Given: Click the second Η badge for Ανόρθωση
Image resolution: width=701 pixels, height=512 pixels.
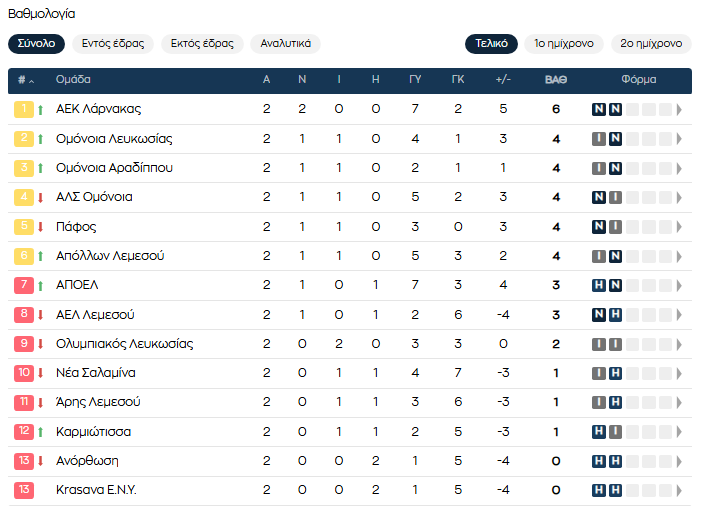Looking at the screenshot, I should click(616, 461).
